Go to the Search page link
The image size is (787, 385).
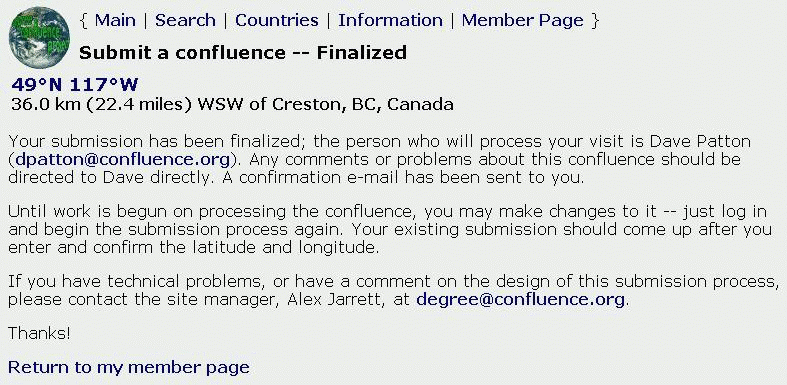coord(185,21)
